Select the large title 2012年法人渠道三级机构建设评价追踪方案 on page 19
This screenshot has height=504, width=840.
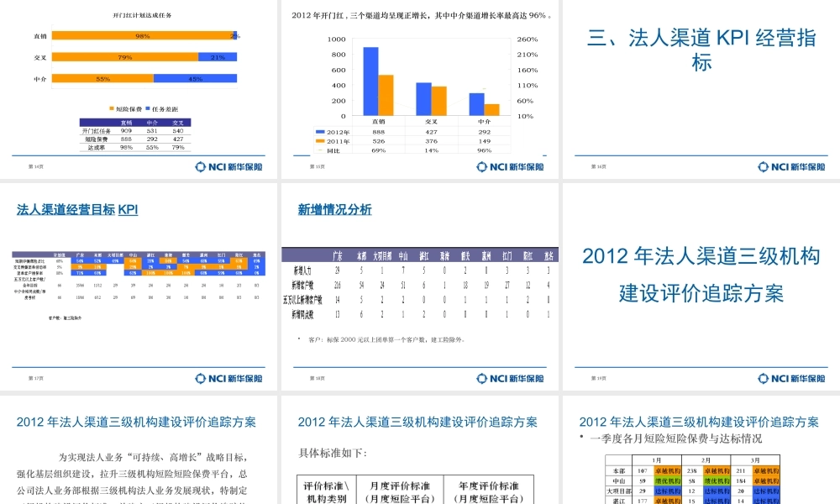point(701,275)
